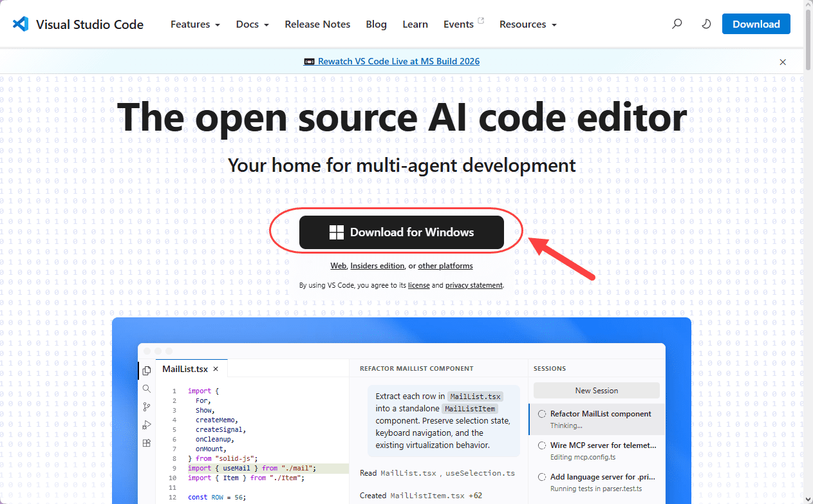
Task: Open the Web version link
Action: tap(339, 266)
